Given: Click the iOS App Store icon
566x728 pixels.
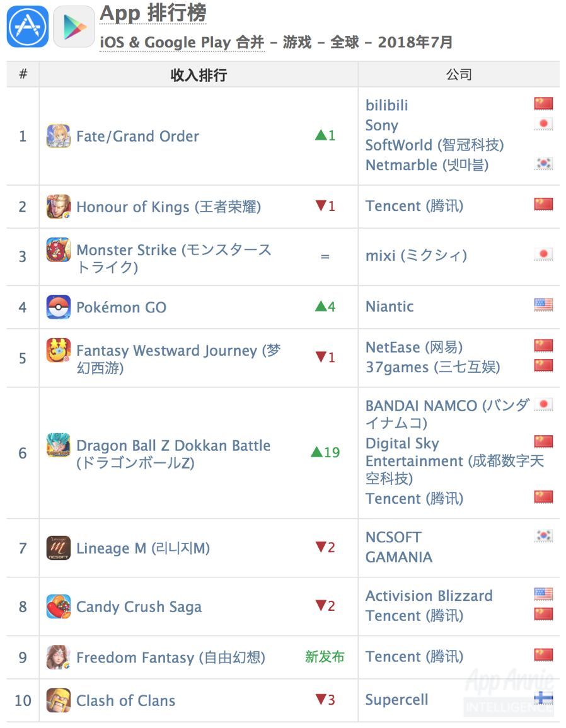Looking at the screenshot, I should tap(28, 26).
